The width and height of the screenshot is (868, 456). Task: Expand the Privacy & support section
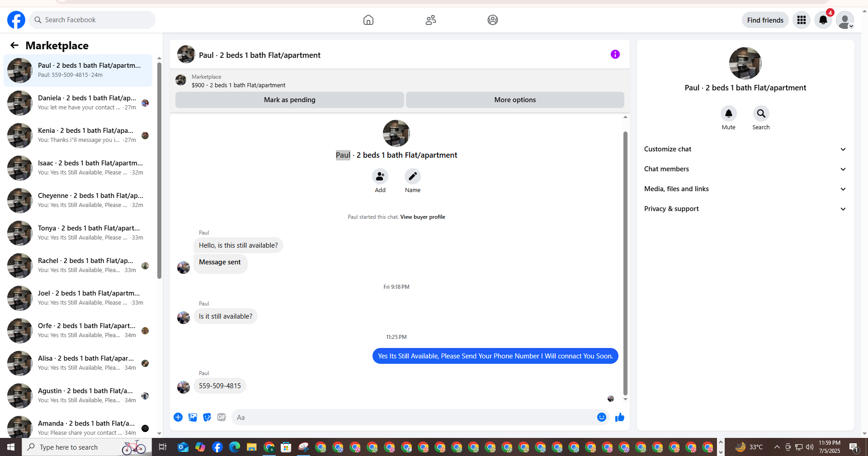click(x=745, y=209)
